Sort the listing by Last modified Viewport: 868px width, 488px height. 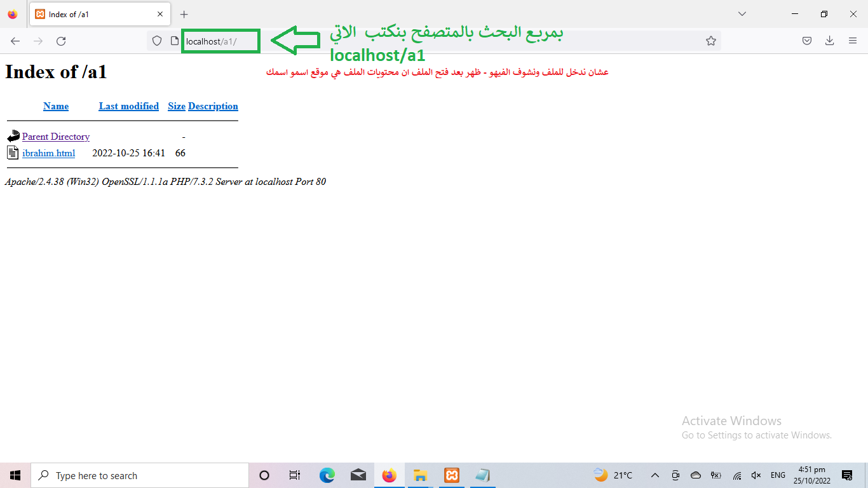pyautogui.click(x=128, y=106)
